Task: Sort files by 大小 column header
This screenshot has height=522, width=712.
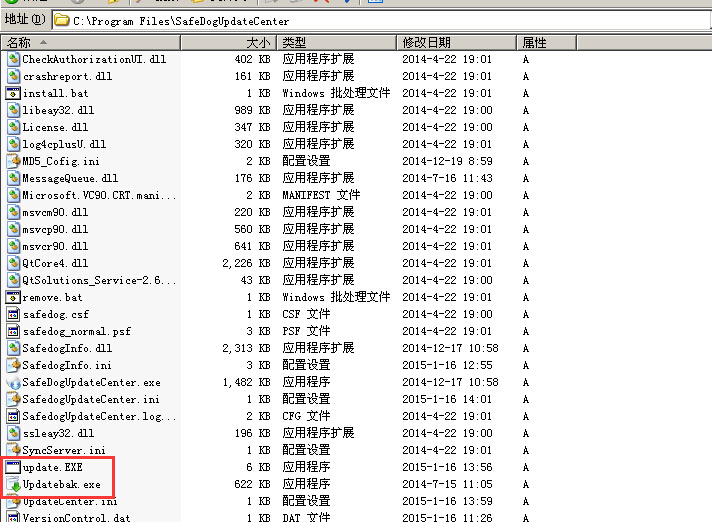Action: pos(228,43)
